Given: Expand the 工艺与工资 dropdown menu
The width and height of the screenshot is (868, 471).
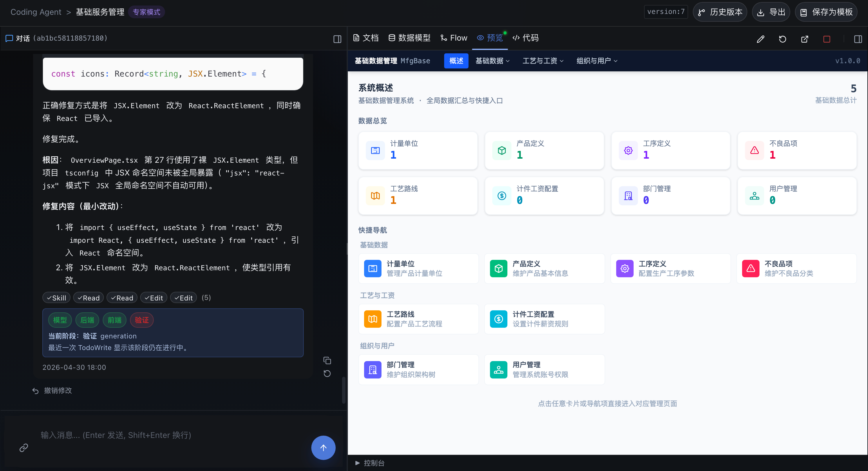Looking at the screenshot, I should click(543, 61).
